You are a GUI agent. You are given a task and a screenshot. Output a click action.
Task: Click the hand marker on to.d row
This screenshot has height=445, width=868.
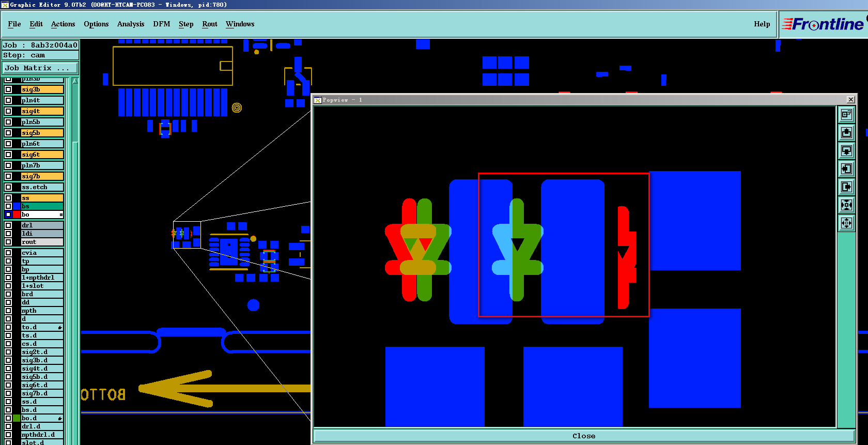pyautogui.click(x=60, y=328)
